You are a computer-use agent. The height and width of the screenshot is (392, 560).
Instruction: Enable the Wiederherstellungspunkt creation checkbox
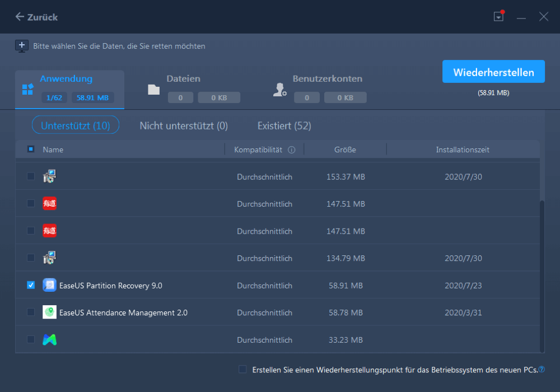click(242, 369)
